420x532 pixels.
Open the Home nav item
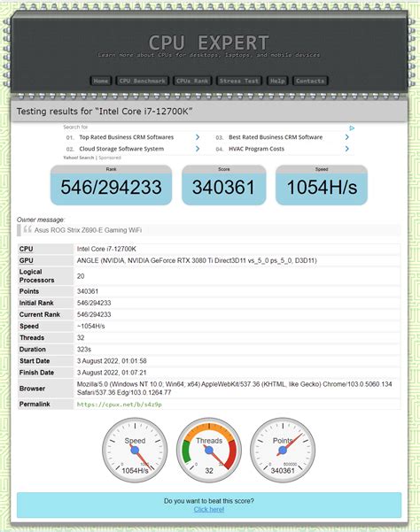101,81
